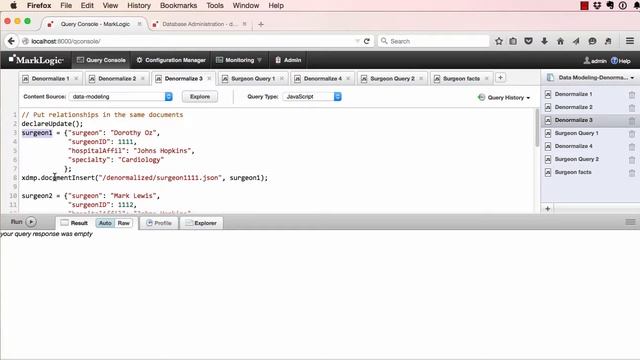Screen dimensions: 640x360
Task: Delete Denormalize 1 query via trash icon
Action: point(631,94)
